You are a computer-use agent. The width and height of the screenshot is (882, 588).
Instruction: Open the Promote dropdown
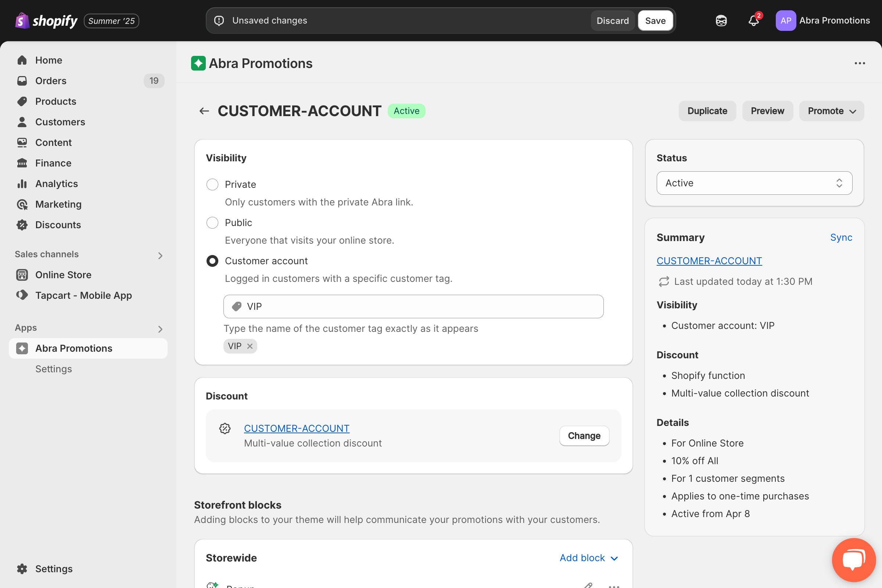[x=831, y=111]
